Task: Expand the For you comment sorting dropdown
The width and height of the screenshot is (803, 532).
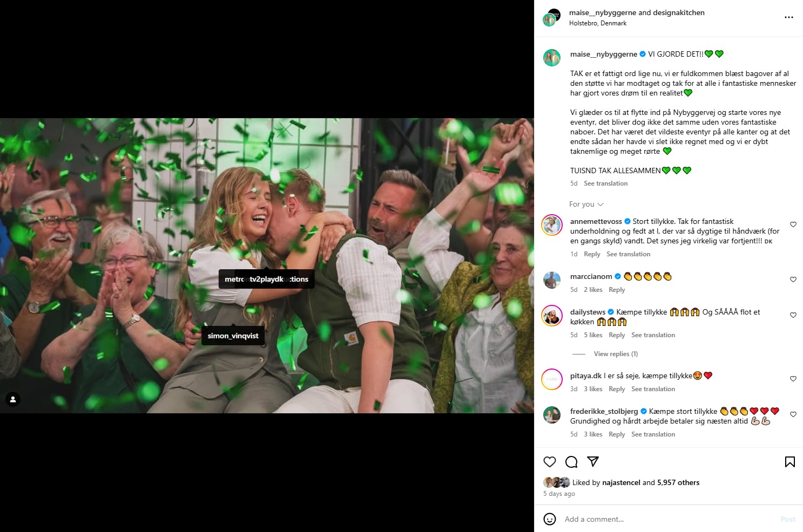Action: 586,204
